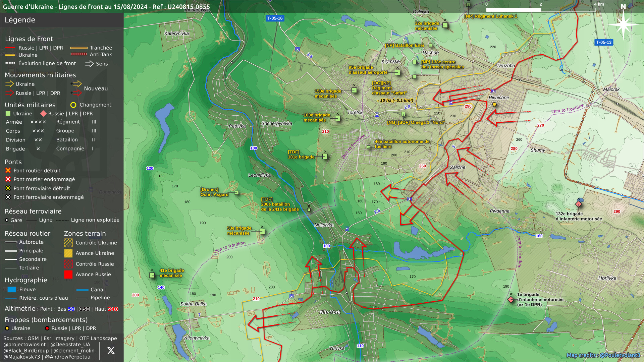This screenshot has width=644, height=362.
Task: Click the yellow strike dot near Pivnichne
Action: tap(494, 105)
